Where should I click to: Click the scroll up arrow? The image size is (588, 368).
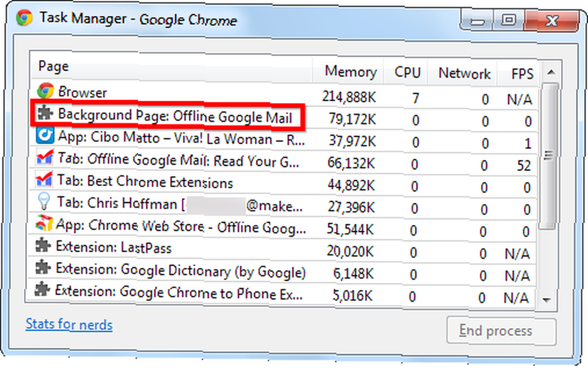[x=551, y=72]
